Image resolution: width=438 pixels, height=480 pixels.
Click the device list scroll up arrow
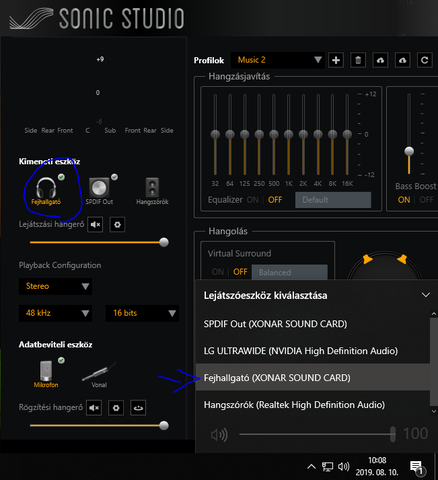tap(434, 314)
